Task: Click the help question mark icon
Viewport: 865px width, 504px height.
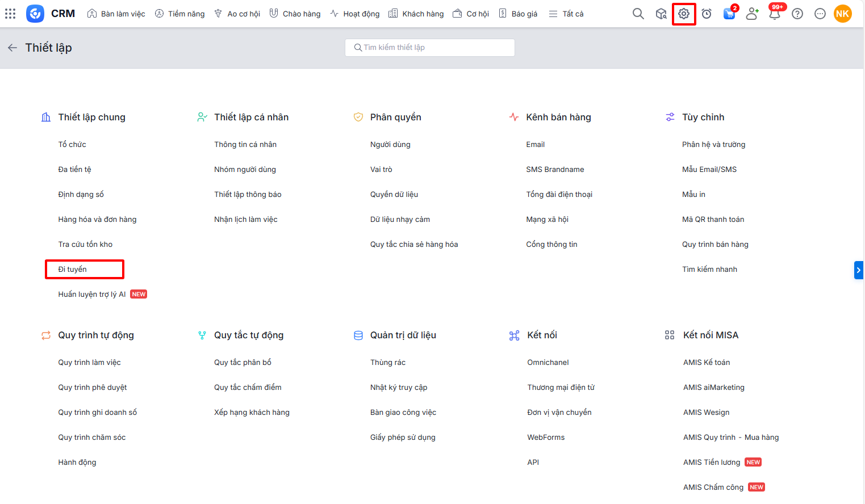Action: [x=797, y=14]
